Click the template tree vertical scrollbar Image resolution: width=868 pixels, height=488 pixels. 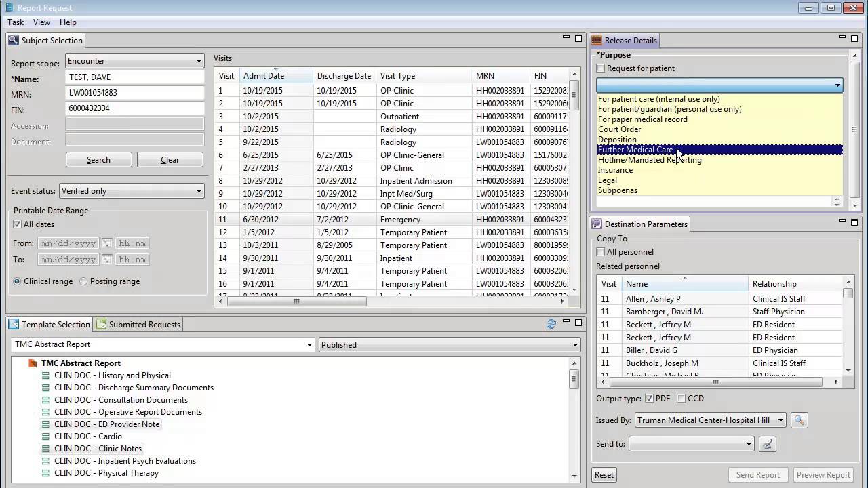[x=574, y=379]
